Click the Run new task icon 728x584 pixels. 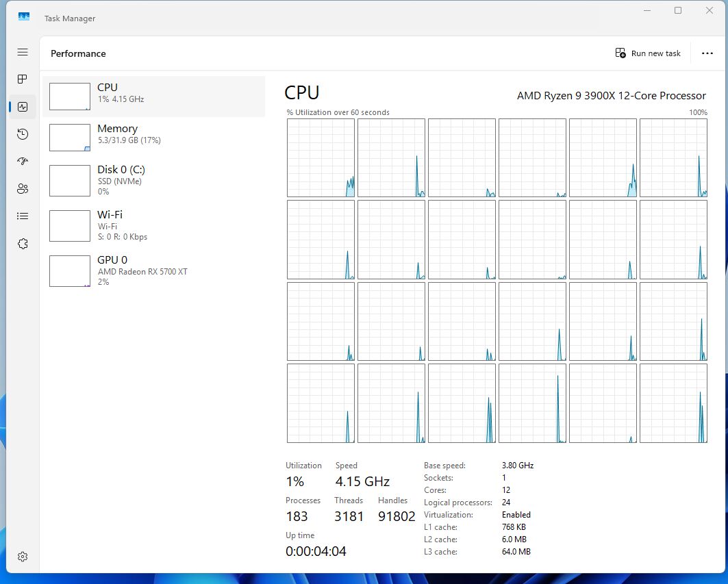pyautogui.click(x=620, y=53)
